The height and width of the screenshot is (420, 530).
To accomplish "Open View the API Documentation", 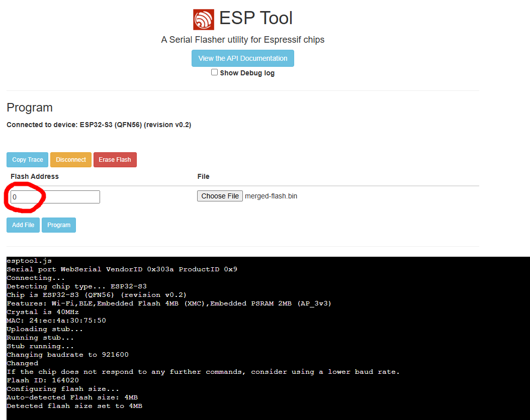I will click(x=243, y=58).
